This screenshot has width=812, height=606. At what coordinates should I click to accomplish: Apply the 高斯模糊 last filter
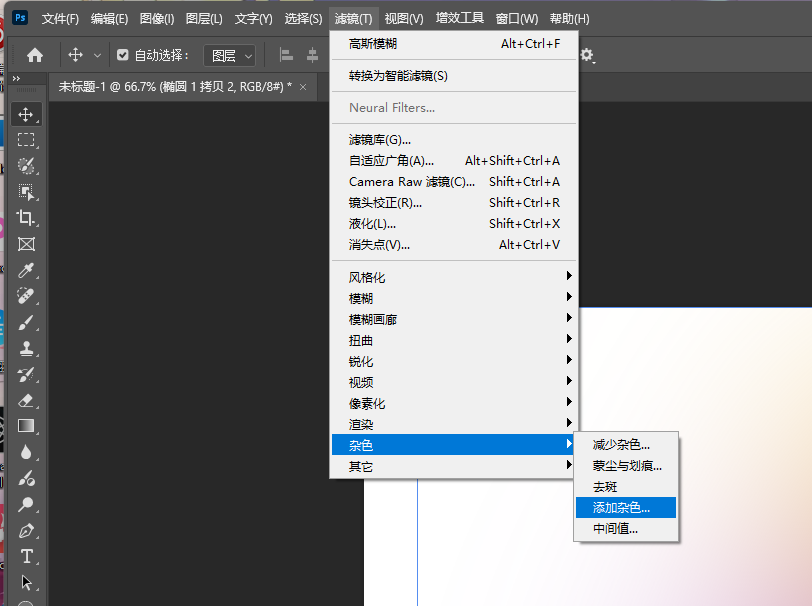point(454,44)
